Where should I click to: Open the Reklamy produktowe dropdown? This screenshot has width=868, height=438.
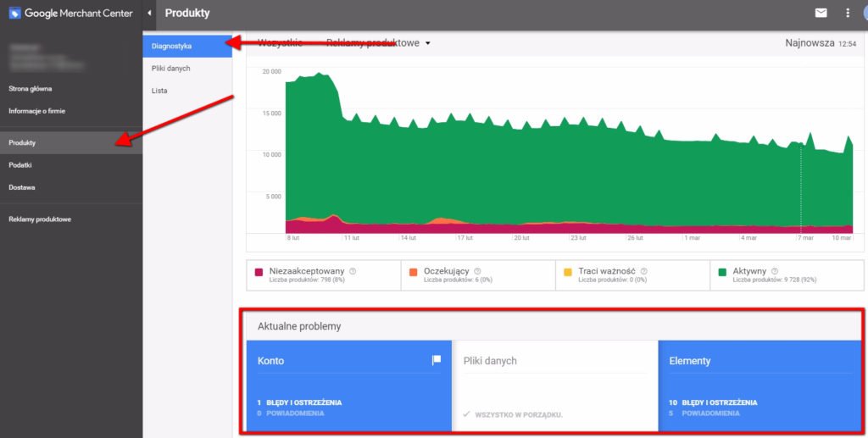378,43
